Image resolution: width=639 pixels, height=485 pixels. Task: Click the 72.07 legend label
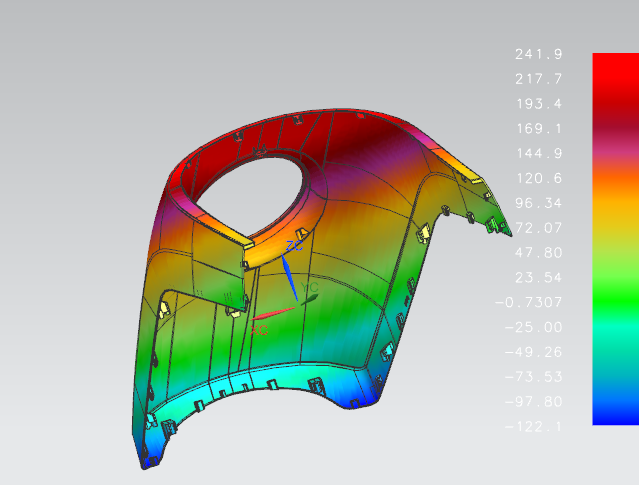click(539, 228)
